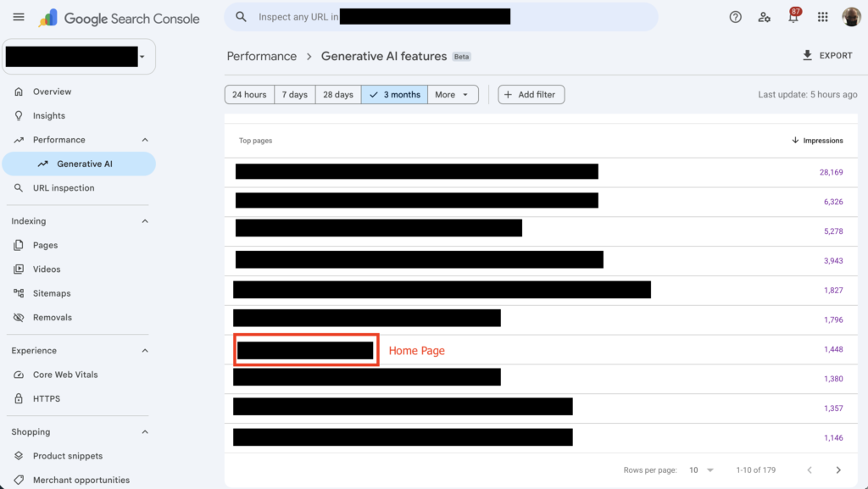Click the Insights lightbulb icon

pyautogui.click(x=19, y=115)
